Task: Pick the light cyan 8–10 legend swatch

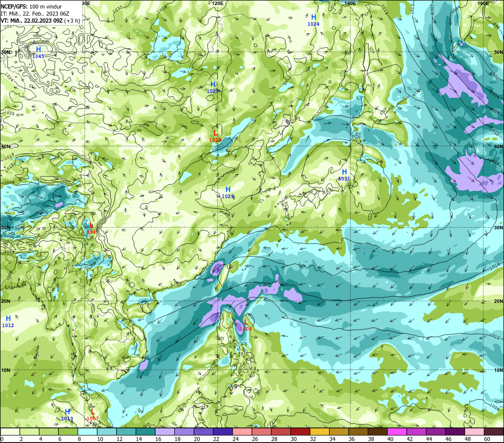Action: 87,431
